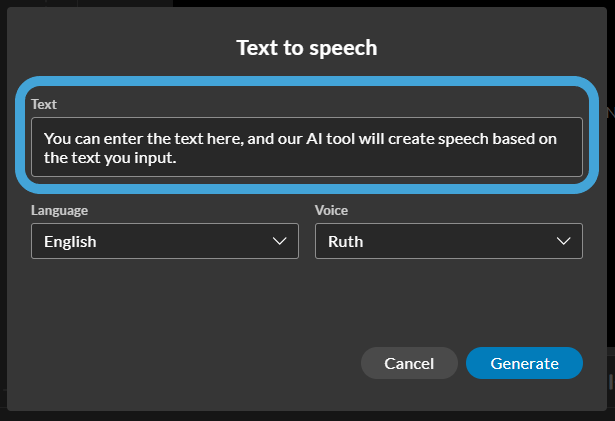Screen dimensions: 615x421
Task: Click the 'Voice' field label
Action: pos(331,210)
